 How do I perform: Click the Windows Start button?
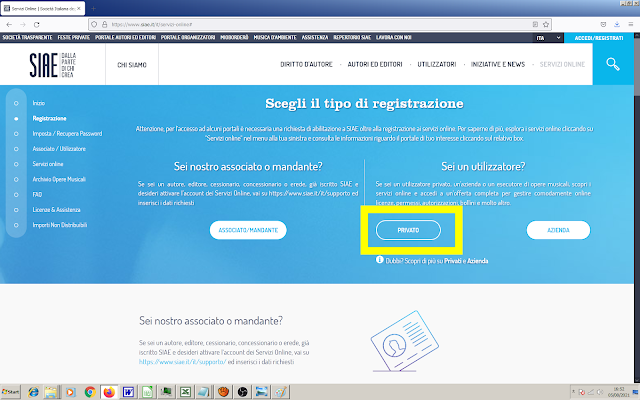[10, 392]
